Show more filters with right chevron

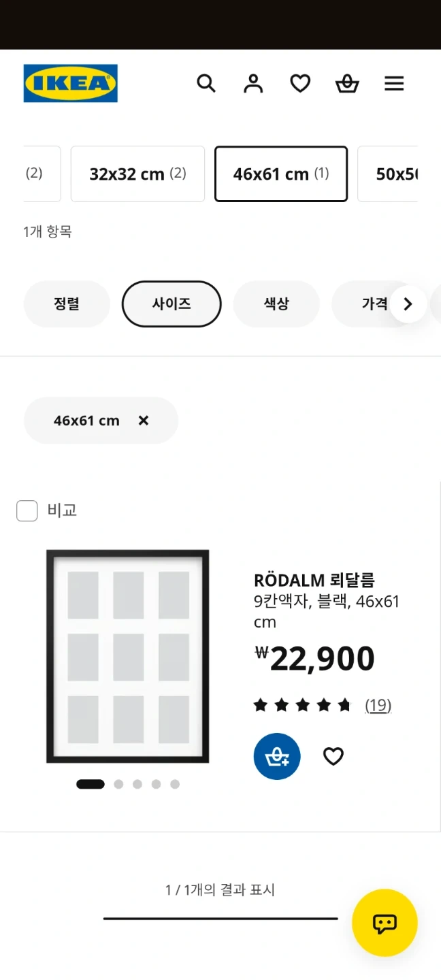click(x=408, y=304)
